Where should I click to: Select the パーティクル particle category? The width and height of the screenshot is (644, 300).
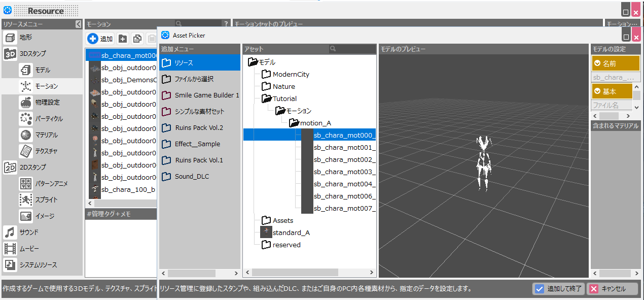point(49,119)
